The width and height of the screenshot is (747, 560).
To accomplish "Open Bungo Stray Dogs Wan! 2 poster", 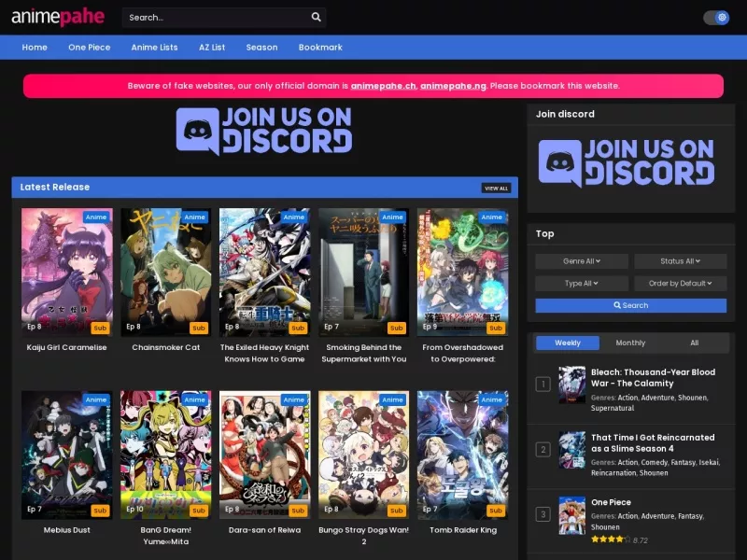I will click(x=363, y=455).
